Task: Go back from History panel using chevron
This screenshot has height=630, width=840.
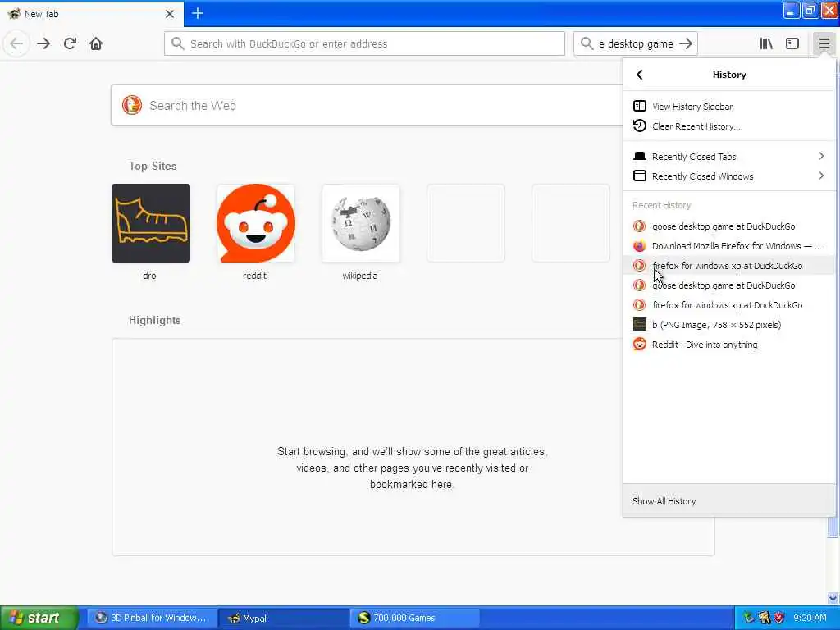Action: [x=639, y=75]
